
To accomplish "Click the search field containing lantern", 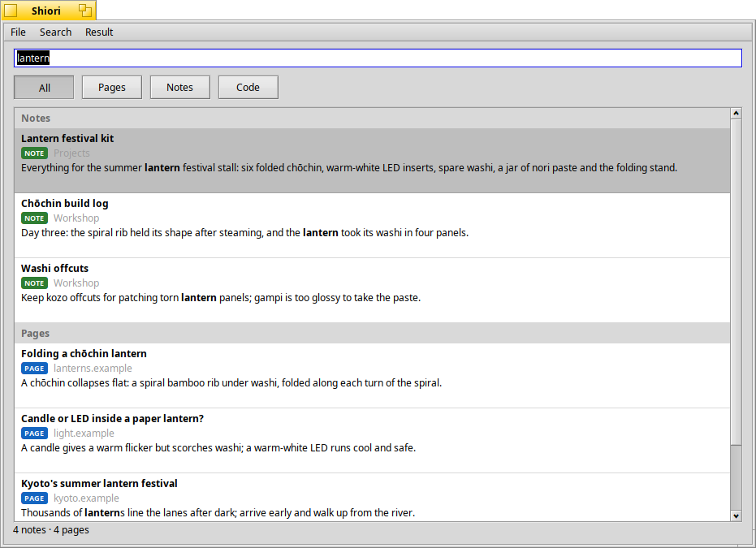I will click(x=378, y=58).
